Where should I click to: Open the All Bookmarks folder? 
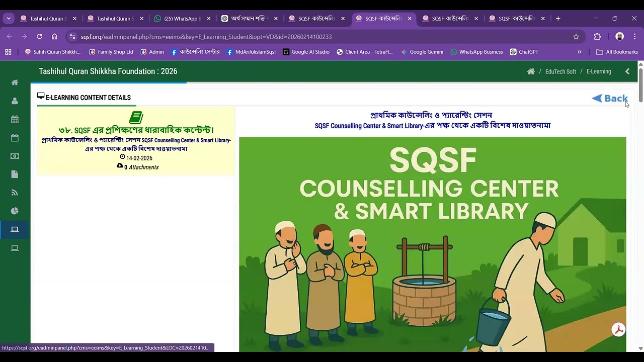617,52
